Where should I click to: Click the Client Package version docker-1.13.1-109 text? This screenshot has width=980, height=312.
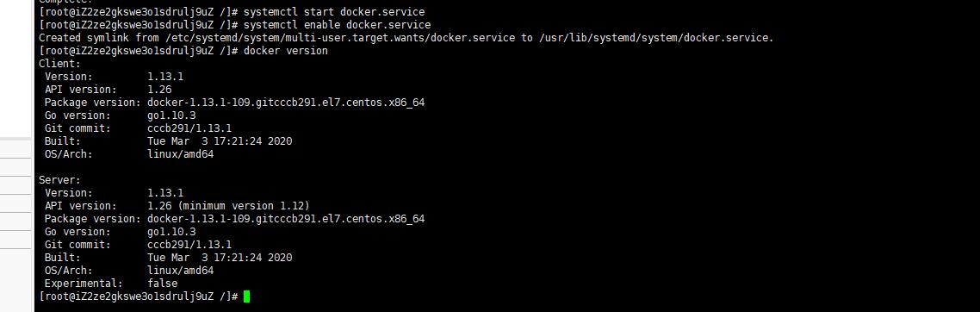286,103
